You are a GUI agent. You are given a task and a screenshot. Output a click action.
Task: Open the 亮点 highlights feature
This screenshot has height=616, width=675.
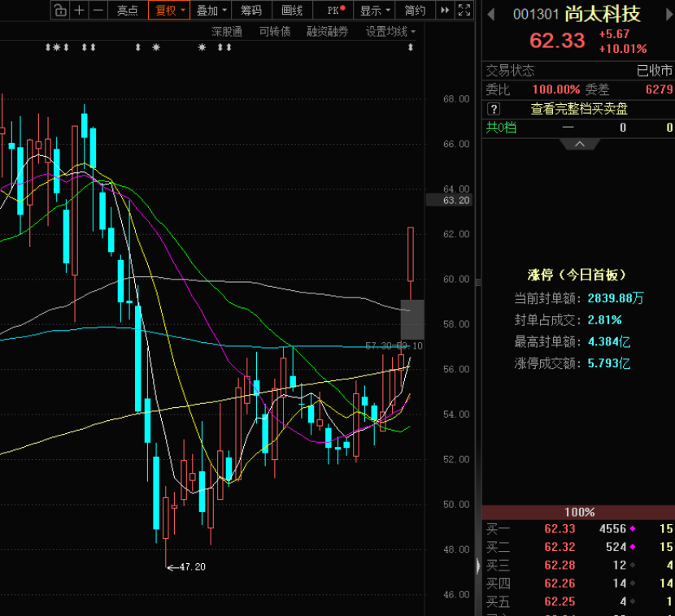128,11
